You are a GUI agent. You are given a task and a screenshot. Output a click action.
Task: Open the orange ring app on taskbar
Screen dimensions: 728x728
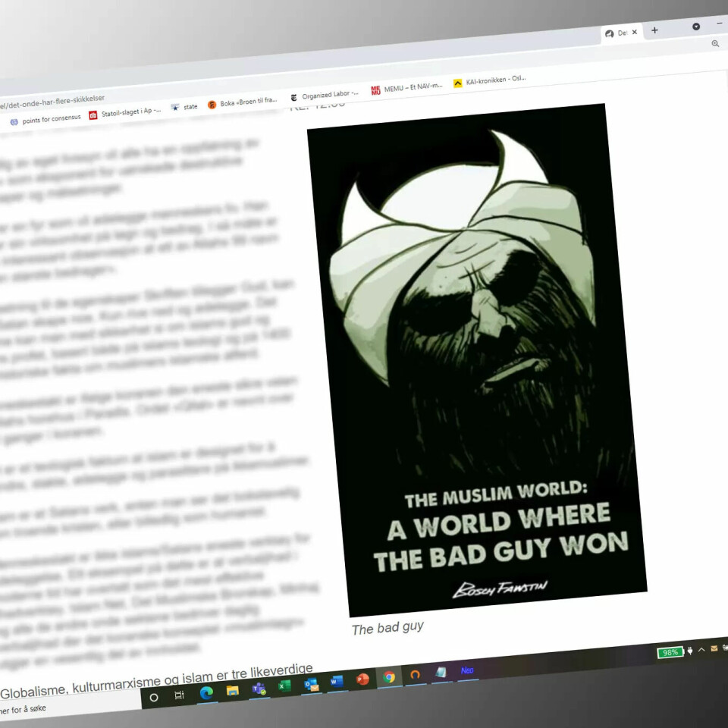point(415,675)
